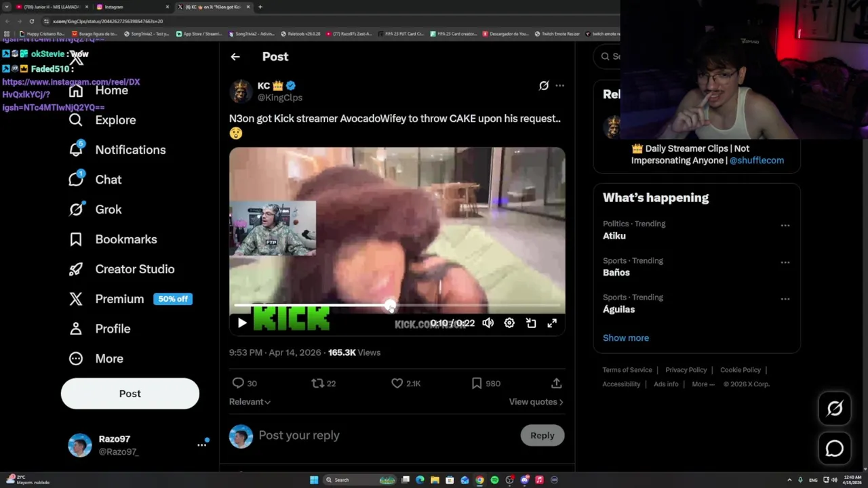Switch to the Junior H YouTube tab

(52, 7)
